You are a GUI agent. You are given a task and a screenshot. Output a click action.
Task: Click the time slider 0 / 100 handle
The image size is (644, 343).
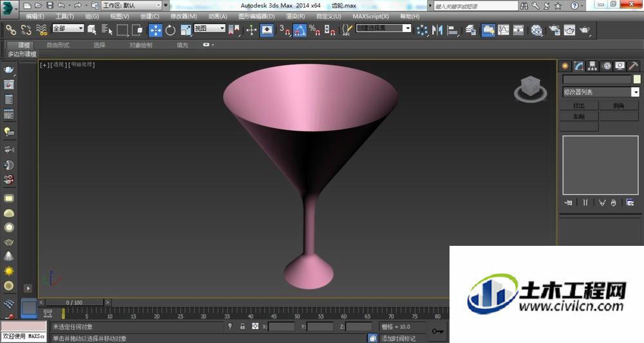pyautogui.click(x=74, y=302)
